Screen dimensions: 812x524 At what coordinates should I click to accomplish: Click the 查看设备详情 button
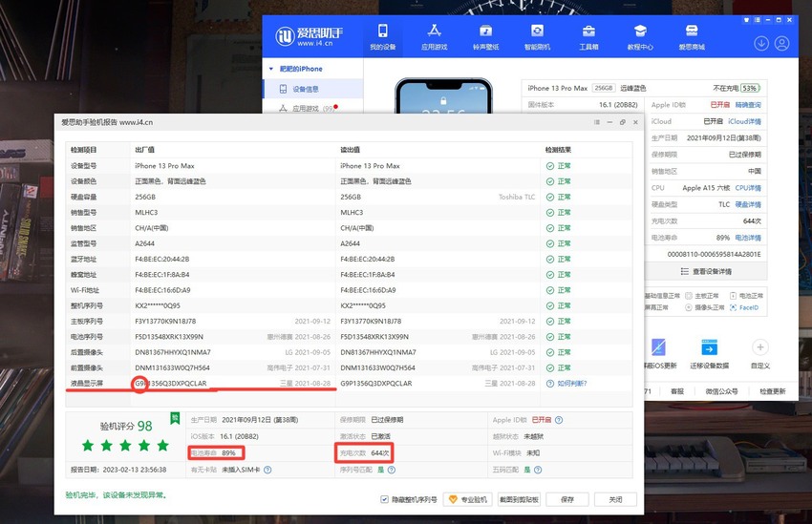[706, 272]
